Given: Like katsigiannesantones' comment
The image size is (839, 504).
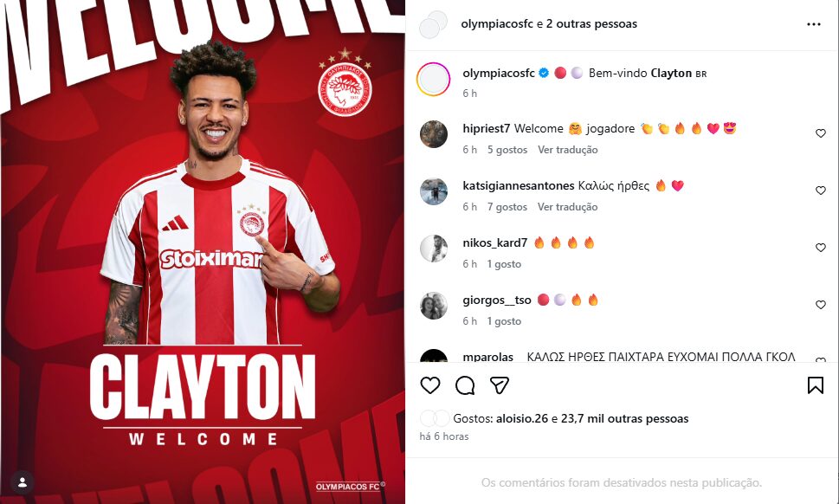Looking at the screenshot, I should tap(820, 191).
